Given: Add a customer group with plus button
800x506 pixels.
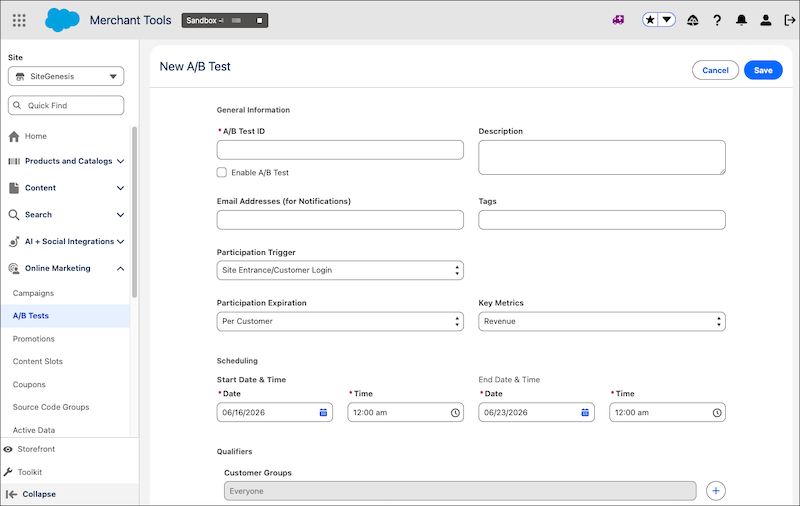Looking at the screenshot, I should coord(716,491).
